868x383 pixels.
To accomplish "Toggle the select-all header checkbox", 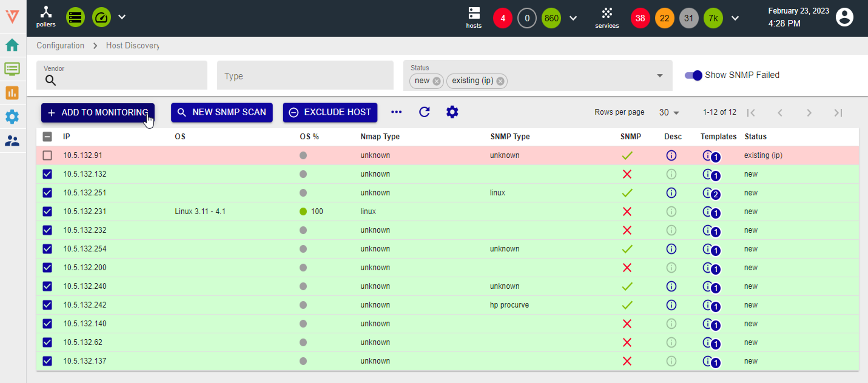I will 48,137.
